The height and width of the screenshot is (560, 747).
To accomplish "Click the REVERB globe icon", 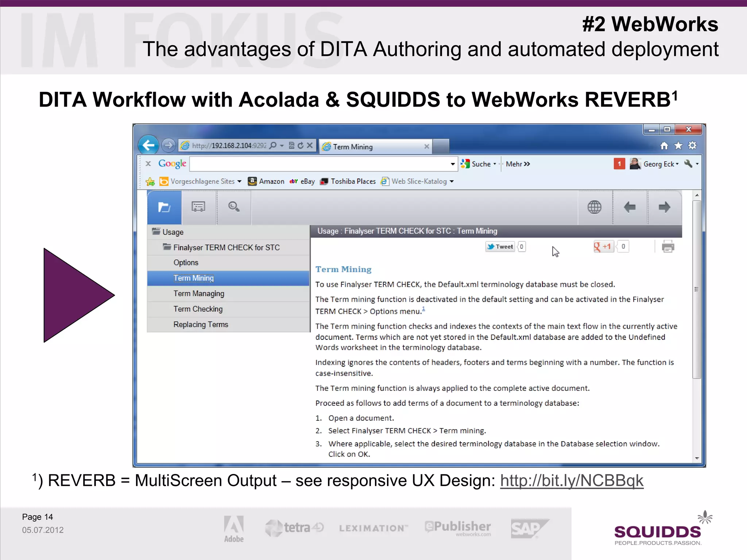I will 595,207.
